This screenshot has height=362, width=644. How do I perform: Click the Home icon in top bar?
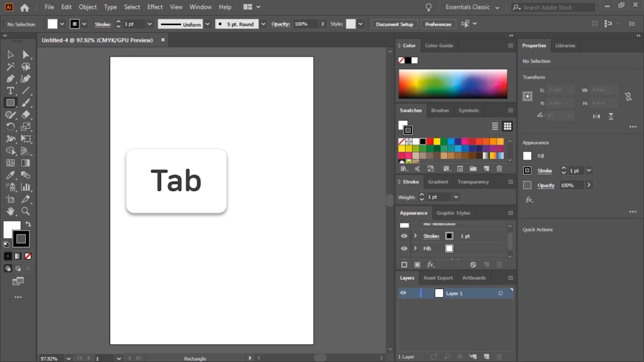coord(25,8)
